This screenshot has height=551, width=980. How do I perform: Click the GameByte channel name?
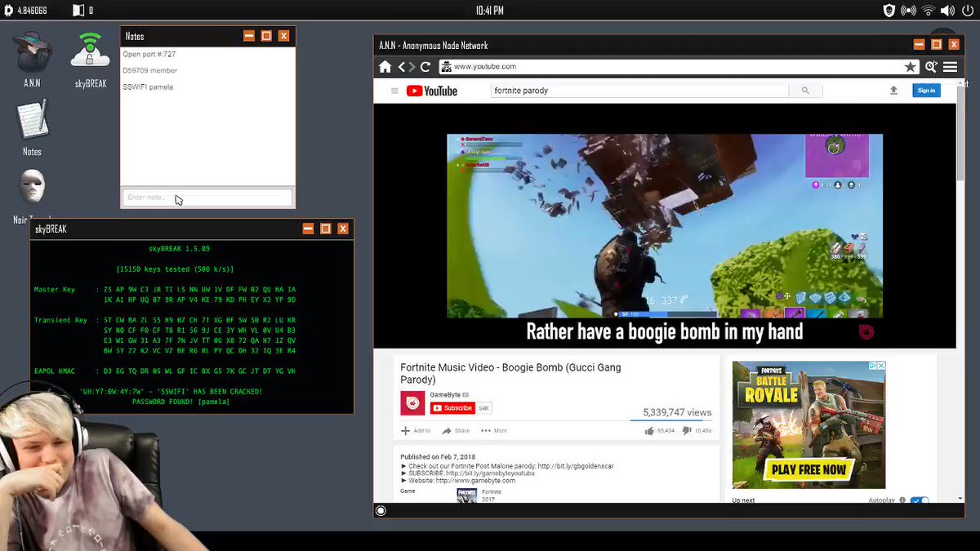click(445, 395)
